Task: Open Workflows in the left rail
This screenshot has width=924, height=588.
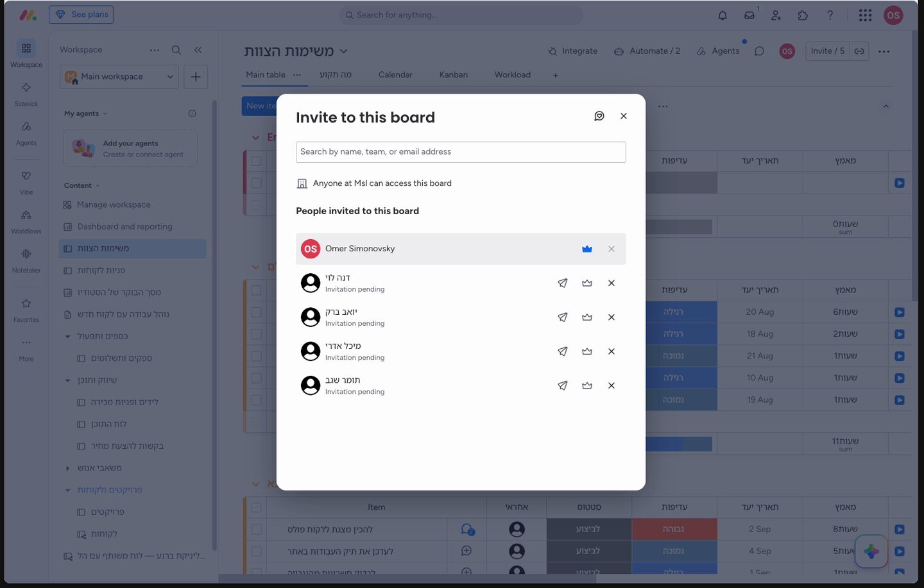Action: tap(26, 221)
